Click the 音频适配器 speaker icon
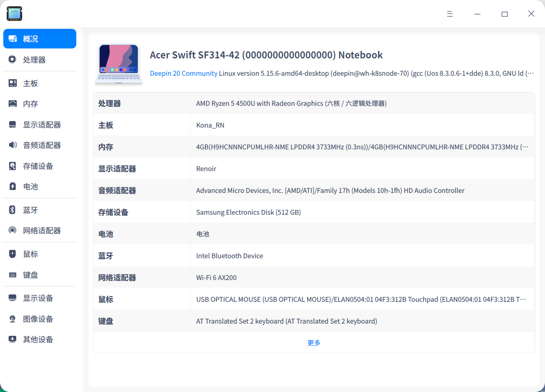This screenshot has height=392, width=545. tap(13, 145)
